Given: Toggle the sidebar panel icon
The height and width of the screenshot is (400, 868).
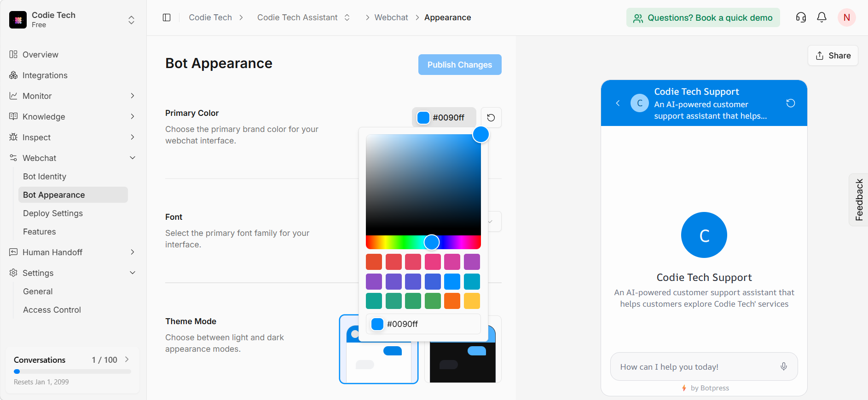Looking at the screenshot, I should (167, 17).
